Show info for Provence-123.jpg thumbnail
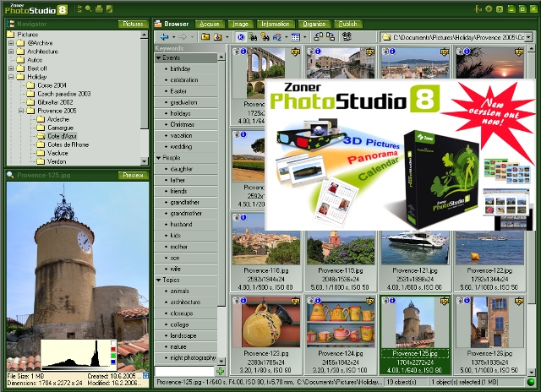The image size is (541, 392). tap(243, 300)
